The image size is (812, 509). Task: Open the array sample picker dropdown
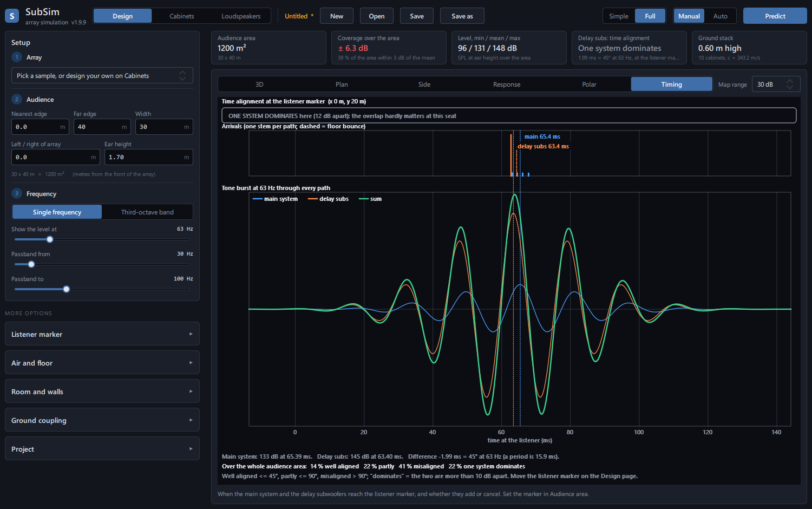click(102, 76)
